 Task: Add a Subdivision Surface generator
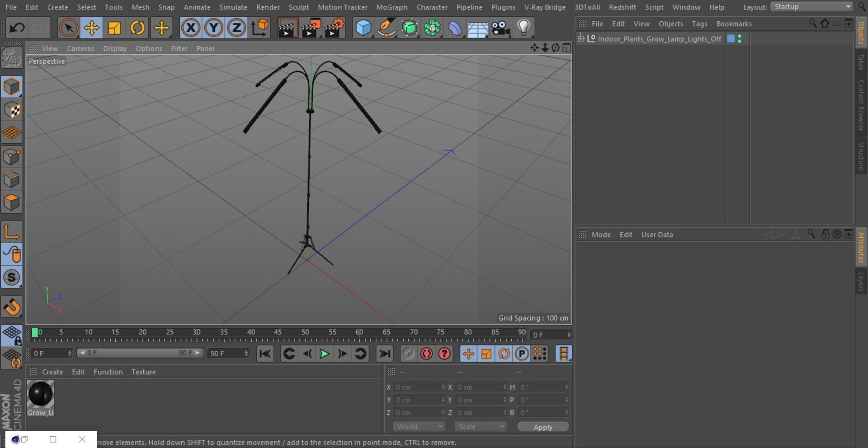click(x=410, y=28)
